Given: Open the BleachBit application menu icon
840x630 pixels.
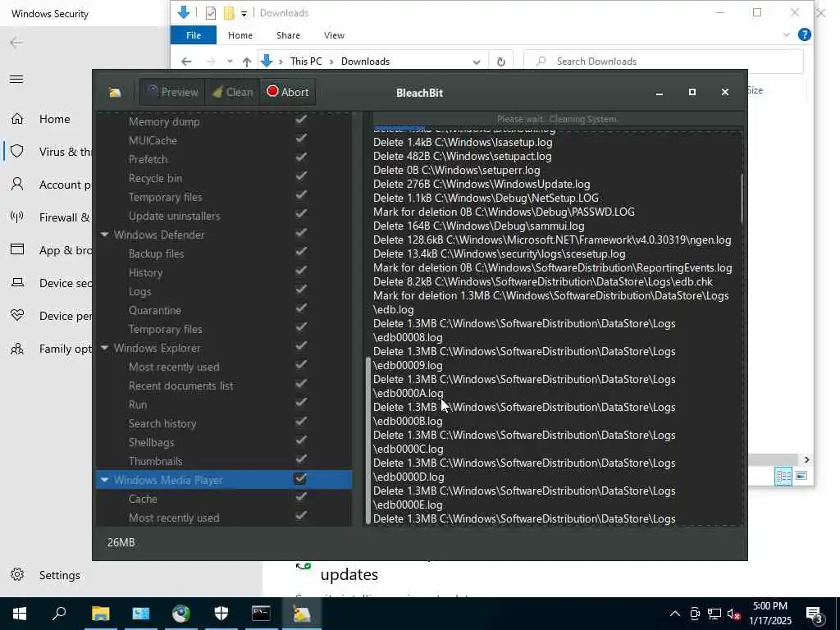Looking at the screenshot, I should [x=115, y=92].
